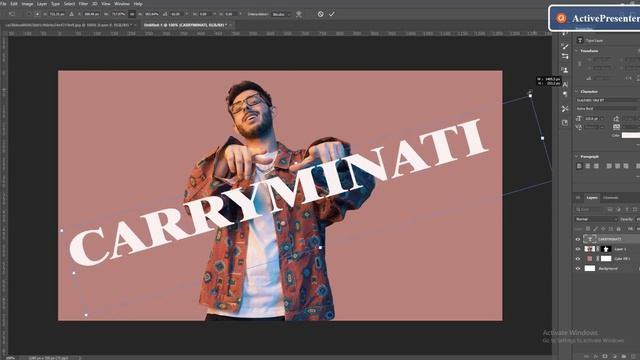This screenshot has height=360, width=640.
Task: Open the Filter menu
Action: coord(83,4)
